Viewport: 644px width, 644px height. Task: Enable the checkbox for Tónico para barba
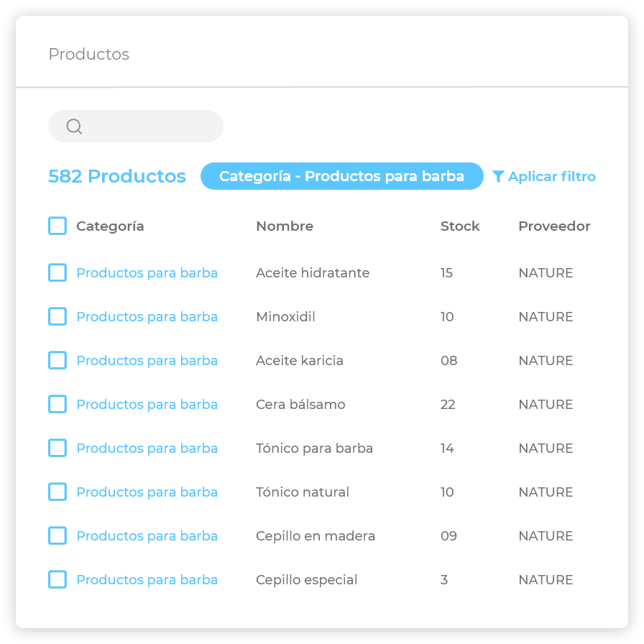tap(57, 448)
